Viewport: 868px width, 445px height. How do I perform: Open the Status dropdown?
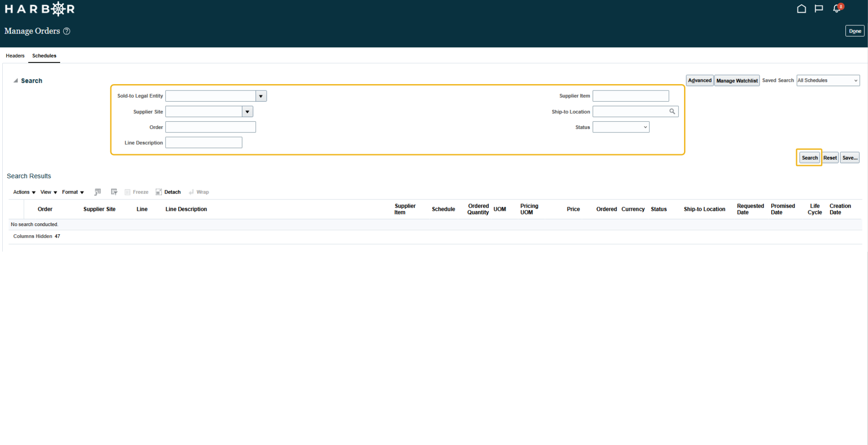click(621, 127)
